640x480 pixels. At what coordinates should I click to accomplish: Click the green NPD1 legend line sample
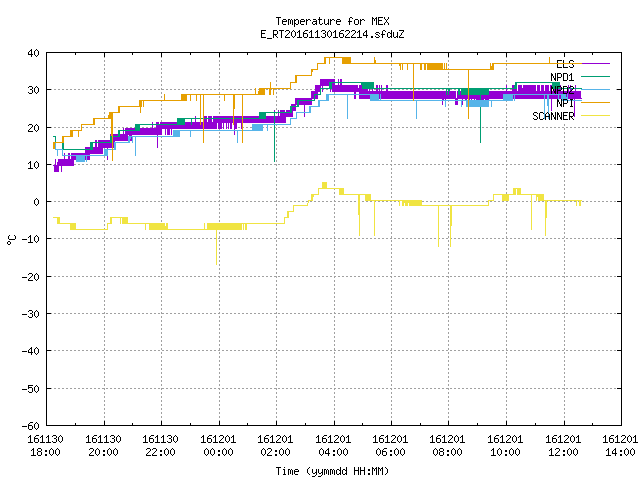596,76
